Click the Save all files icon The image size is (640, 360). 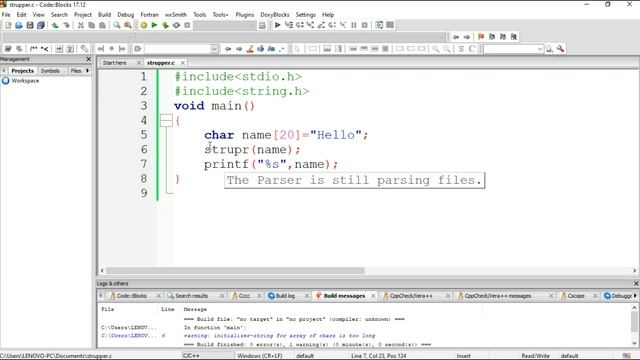pos(41,25)
